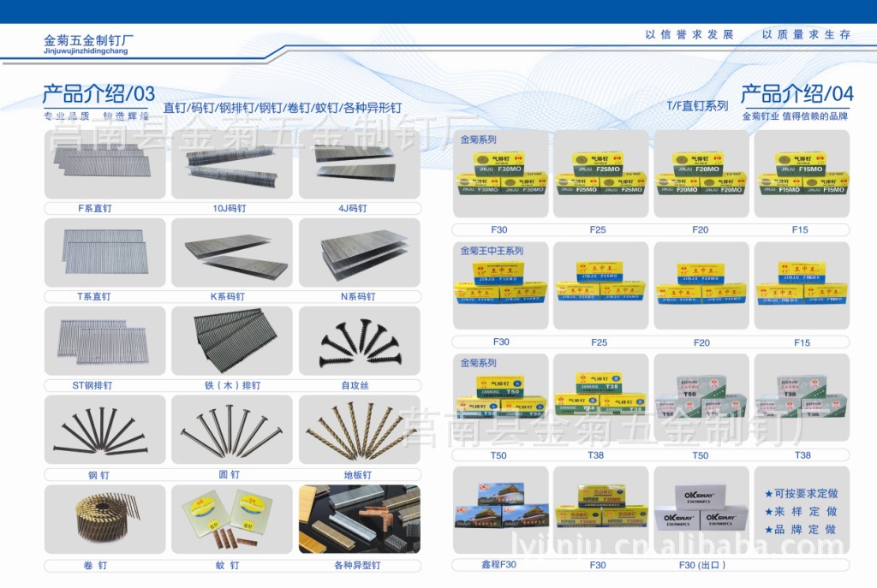Select the 蚊钉 product photo
877x588 pixels.
(x=232, y=520)
